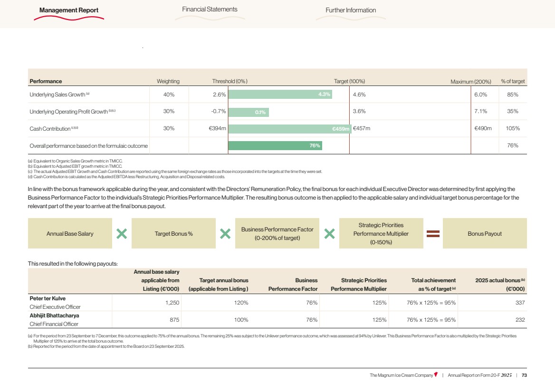Click the 3.6% target value
Image resolution: width=555 pixels, height=392 pixels.
tap(359, 111)
